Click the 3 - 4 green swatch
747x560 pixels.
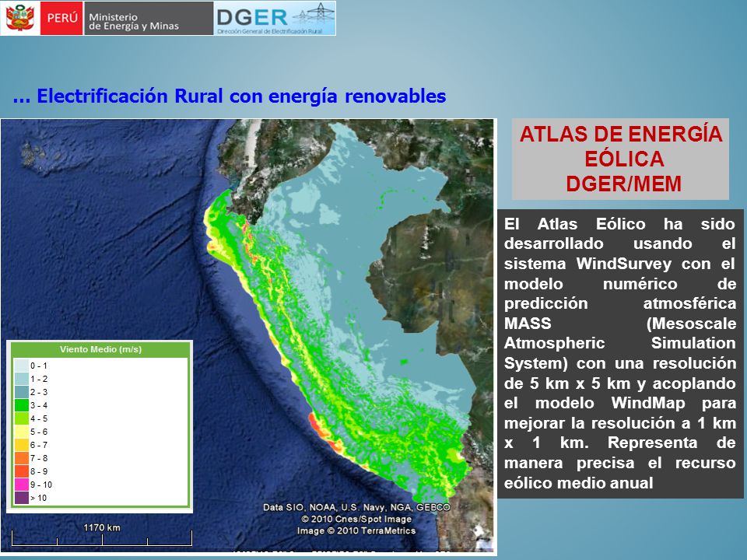22,405
